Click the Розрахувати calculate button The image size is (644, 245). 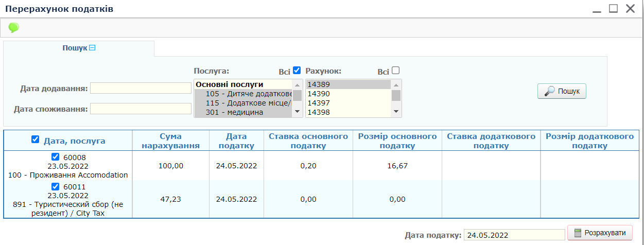[x=600, y=233]
